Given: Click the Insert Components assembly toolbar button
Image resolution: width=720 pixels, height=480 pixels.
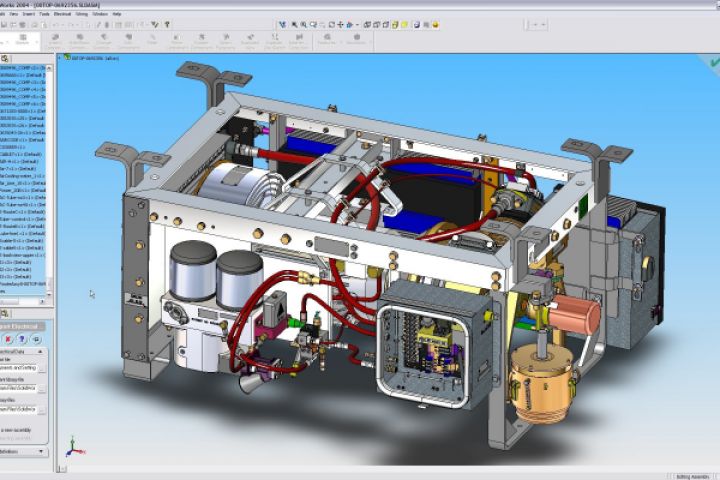Looking at the screenshot, I should 55,41.
